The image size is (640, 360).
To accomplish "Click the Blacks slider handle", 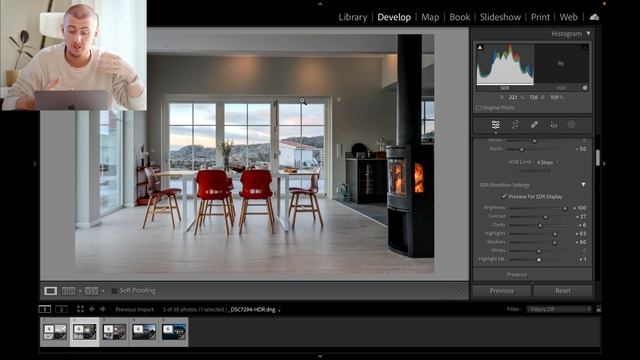I will point(521,149).
